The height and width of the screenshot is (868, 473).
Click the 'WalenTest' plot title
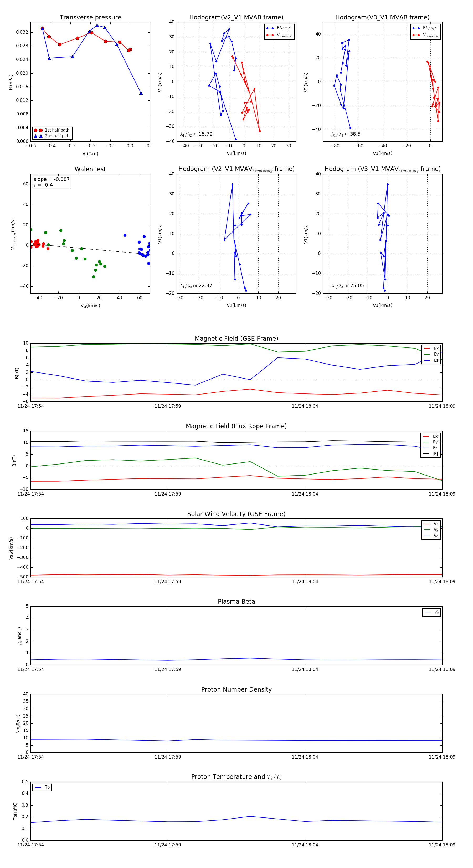click(90, 169)
